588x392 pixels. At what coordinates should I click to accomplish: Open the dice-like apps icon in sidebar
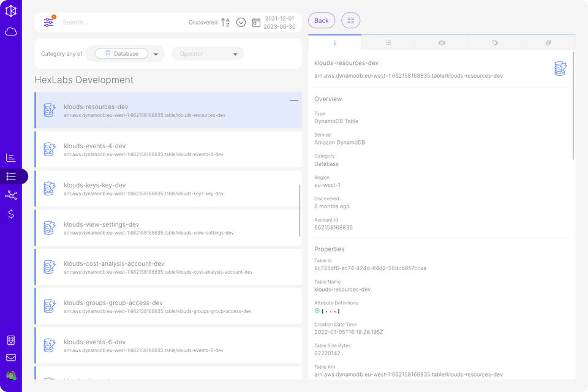click(x=11, y=340)
